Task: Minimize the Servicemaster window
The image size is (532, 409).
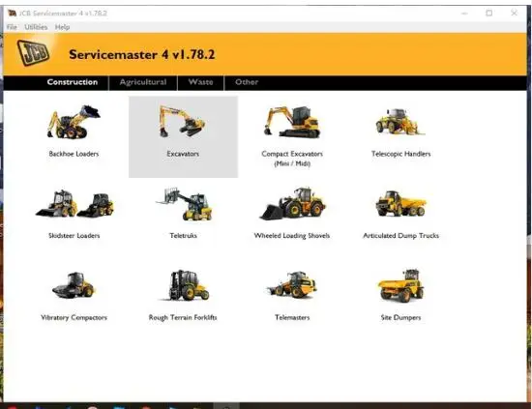Action: 464,13
